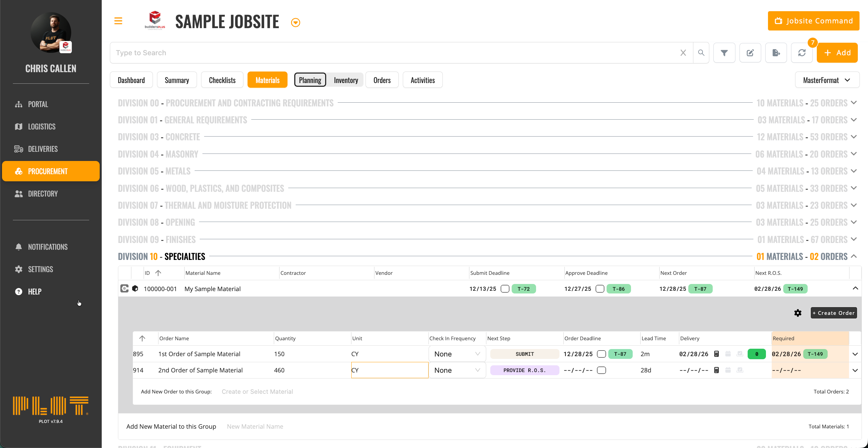This screenshot has height=448, width=868.
Task: Click the hamburger menu icon
Action: tap(118, 21)
